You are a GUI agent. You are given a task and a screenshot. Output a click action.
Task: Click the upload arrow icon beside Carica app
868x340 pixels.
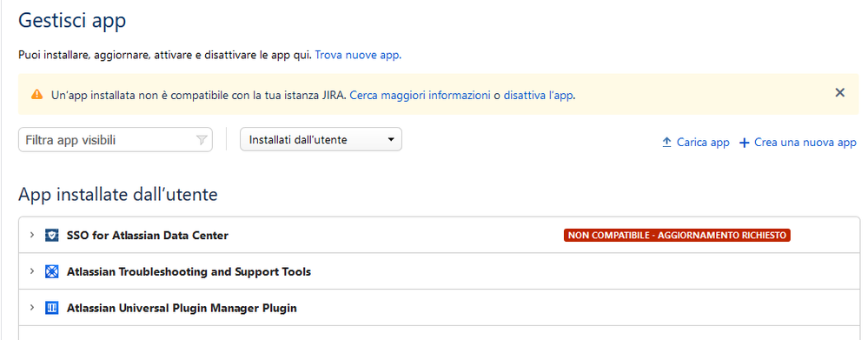coord(666,143)
